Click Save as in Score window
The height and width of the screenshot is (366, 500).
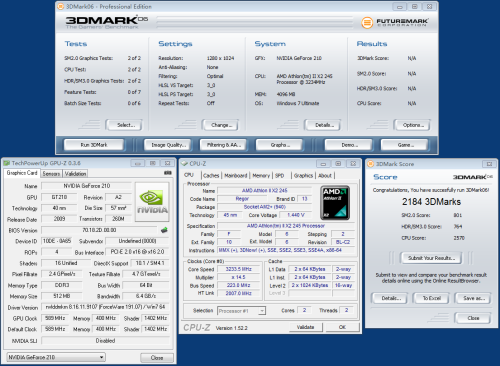click(473, 298)
